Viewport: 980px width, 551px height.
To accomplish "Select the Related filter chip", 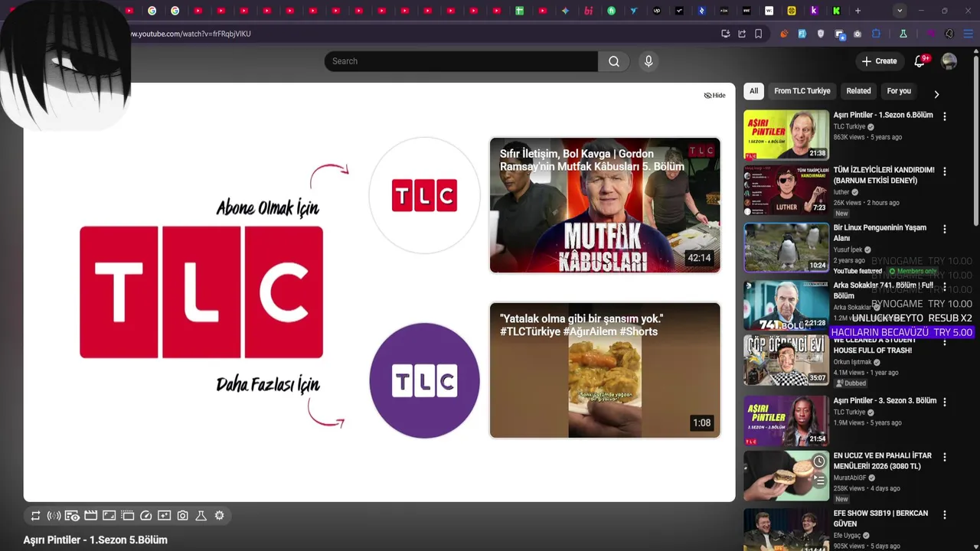I will point(858,91).
